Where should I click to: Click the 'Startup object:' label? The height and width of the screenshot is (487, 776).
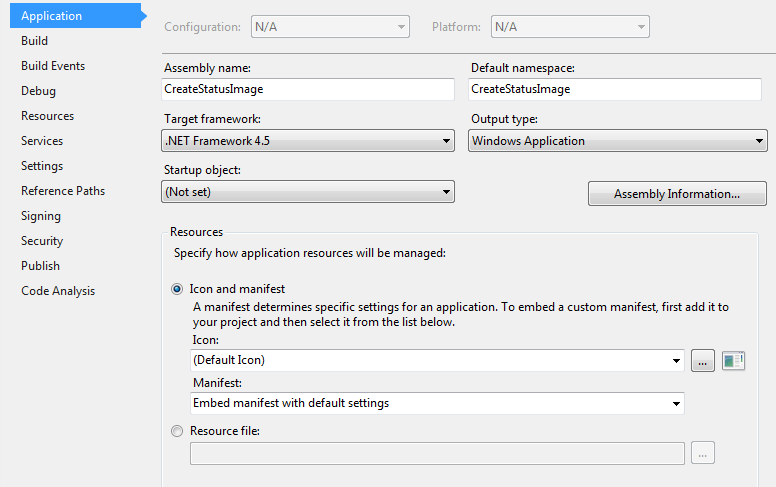202,170
